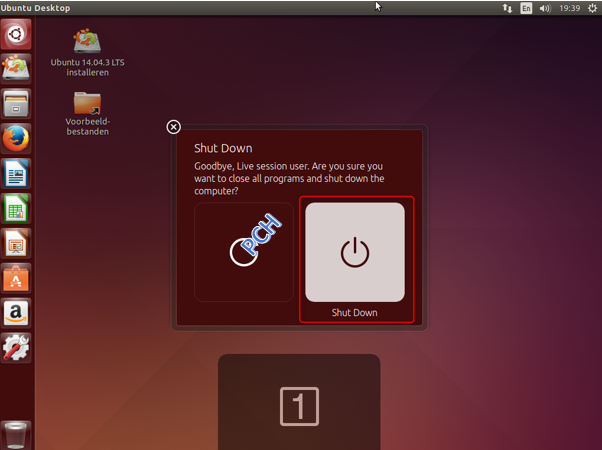This screenshot has width=602, height=450.
Task: Confirm with the Shut Down power button
Action: pyautogui.click(x=355, y=252)
